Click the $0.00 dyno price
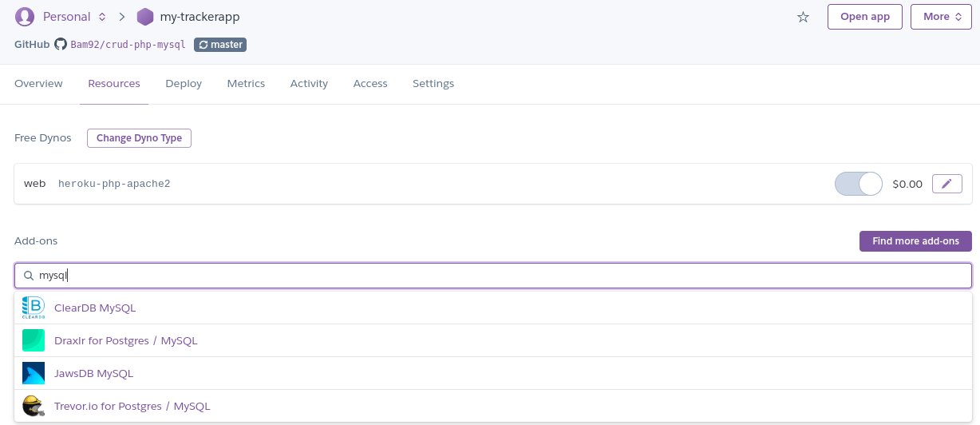 point(907,184)
